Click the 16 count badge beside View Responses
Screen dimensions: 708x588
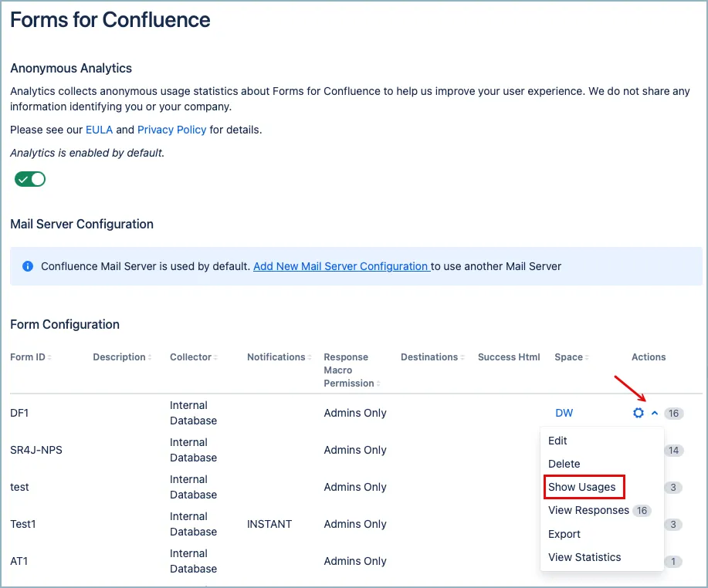click(642, 510)
